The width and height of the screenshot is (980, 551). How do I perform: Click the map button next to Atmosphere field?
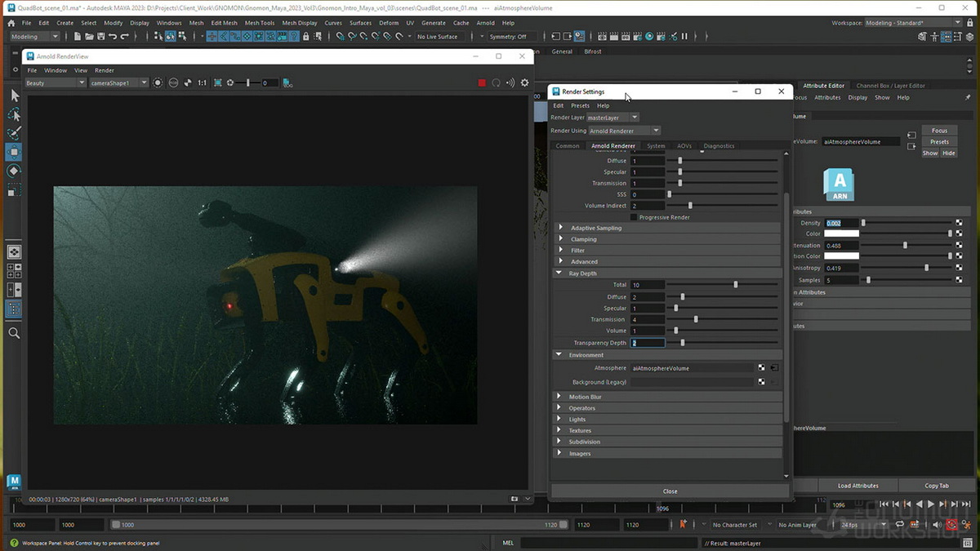(761, 368)
